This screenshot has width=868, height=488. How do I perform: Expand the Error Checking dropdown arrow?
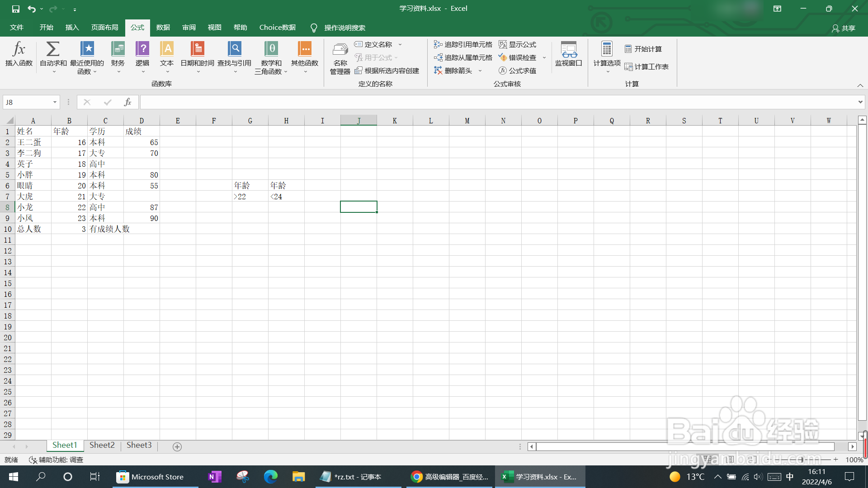pyautogui.click(x=544, y=57)
